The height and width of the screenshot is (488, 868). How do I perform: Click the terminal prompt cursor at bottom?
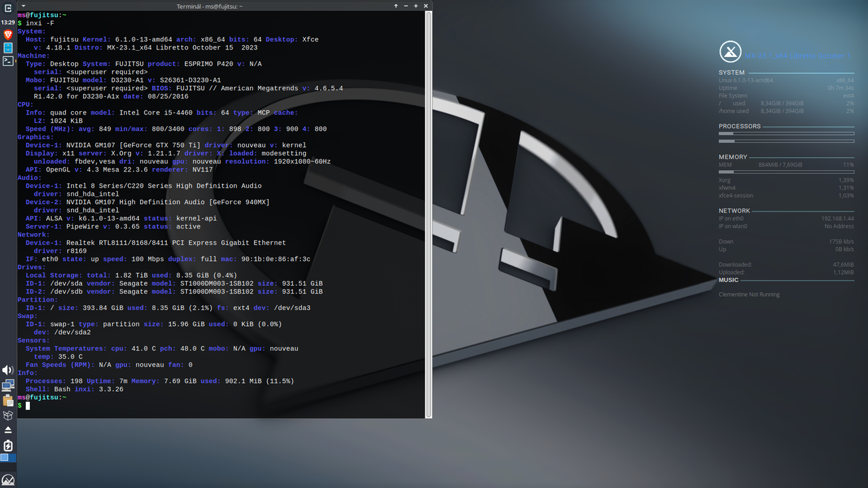click(x=28, y=405)
